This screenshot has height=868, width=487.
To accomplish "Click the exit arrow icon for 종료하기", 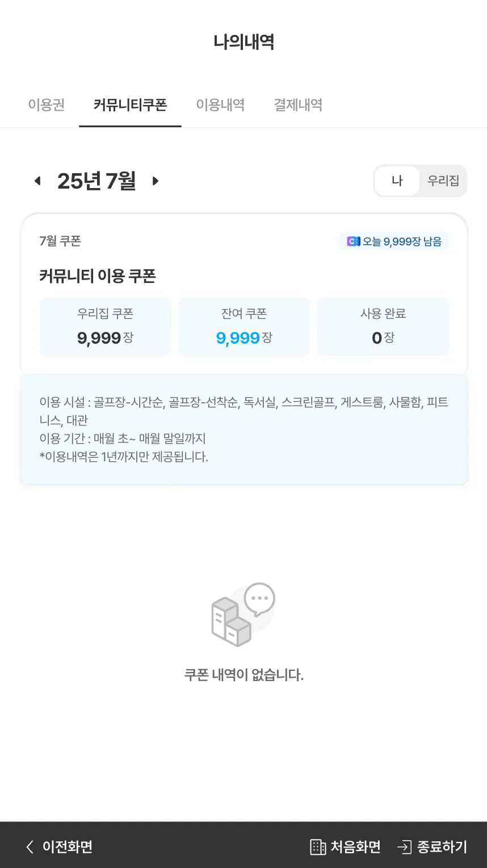I will pos(404,847).
